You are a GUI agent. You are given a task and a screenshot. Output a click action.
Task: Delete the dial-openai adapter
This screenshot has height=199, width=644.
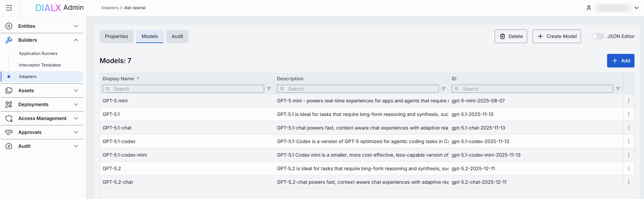click(511, 36)
